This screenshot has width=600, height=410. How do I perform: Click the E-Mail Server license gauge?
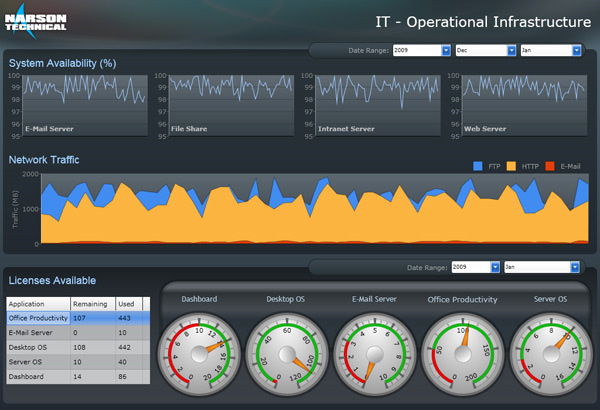374,352
